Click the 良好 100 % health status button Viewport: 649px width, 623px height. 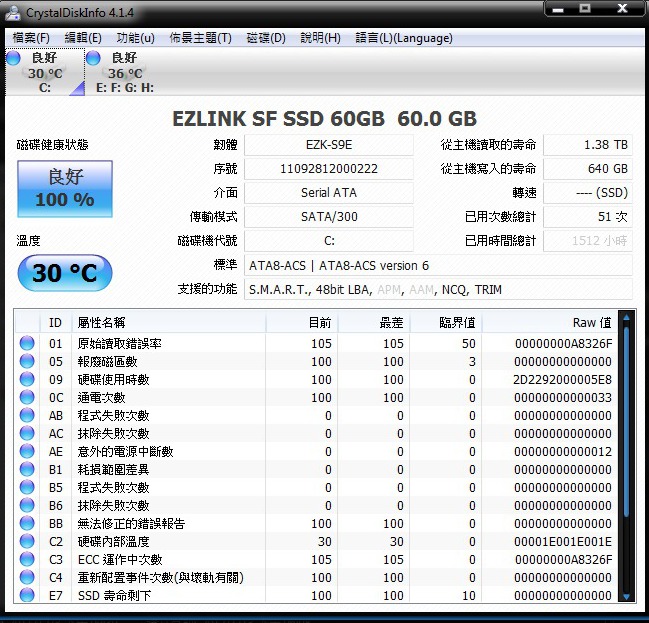tap(65, 189)
